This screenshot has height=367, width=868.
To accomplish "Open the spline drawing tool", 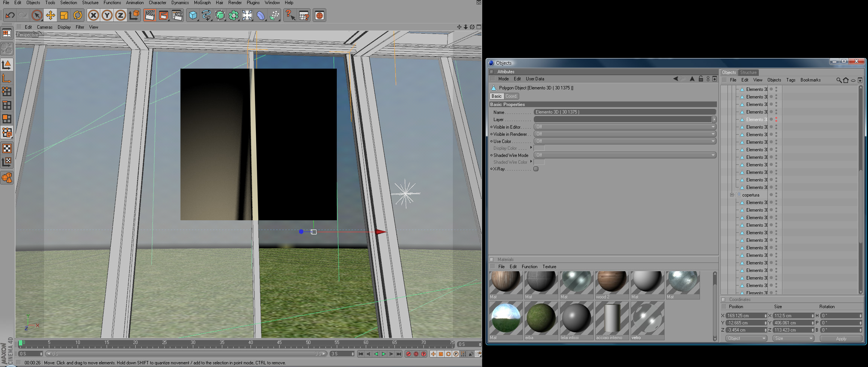I will point(206,15).
